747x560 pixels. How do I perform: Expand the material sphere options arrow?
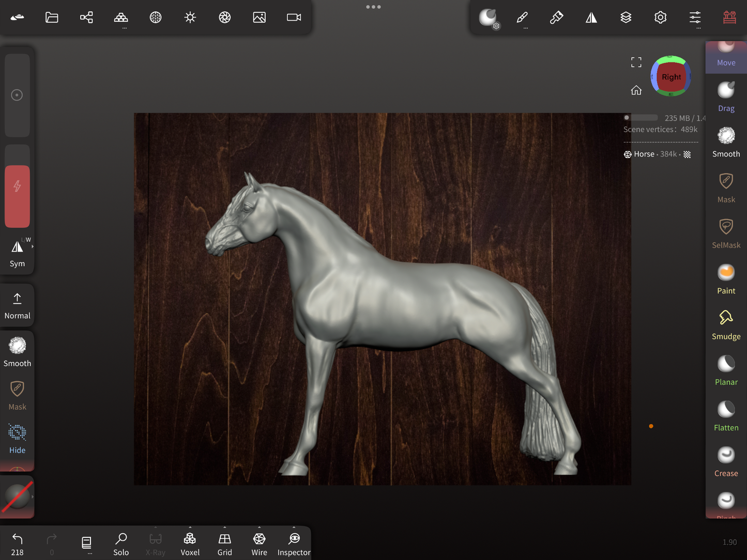tap(33, 496)
